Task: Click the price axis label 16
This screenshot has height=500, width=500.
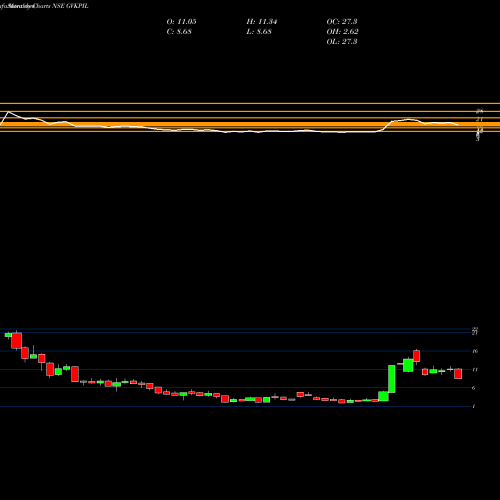Action: pyautogui.click(x=475, y=351)
